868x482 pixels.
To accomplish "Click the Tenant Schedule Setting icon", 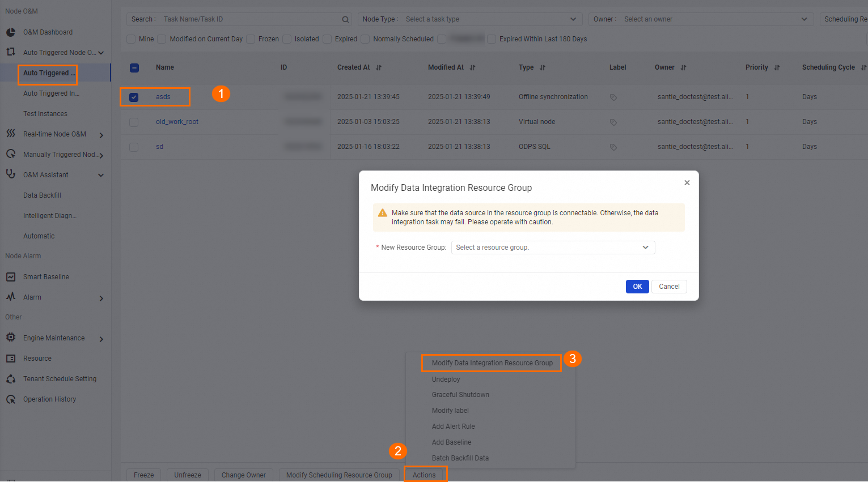I will coord(11,379).
